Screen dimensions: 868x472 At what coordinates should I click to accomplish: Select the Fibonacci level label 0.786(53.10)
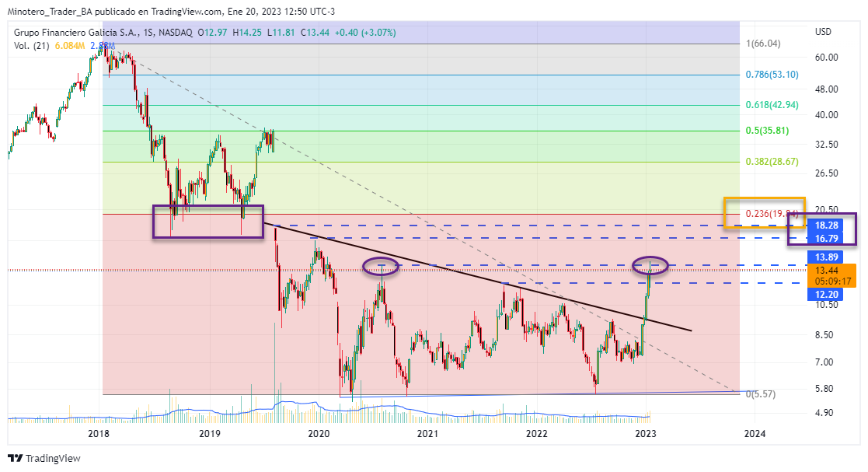pyautogui.click(x=772, y=74)
